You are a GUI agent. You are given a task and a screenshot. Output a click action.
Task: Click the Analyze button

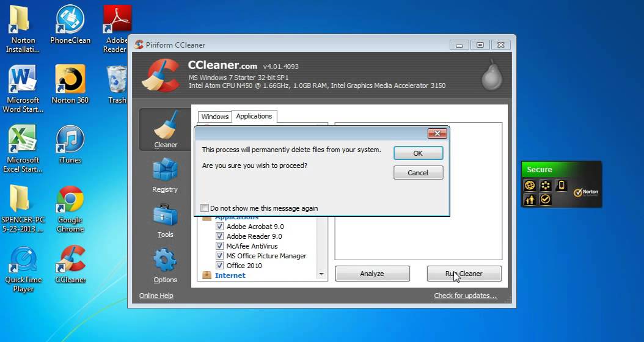coord(372,274)
